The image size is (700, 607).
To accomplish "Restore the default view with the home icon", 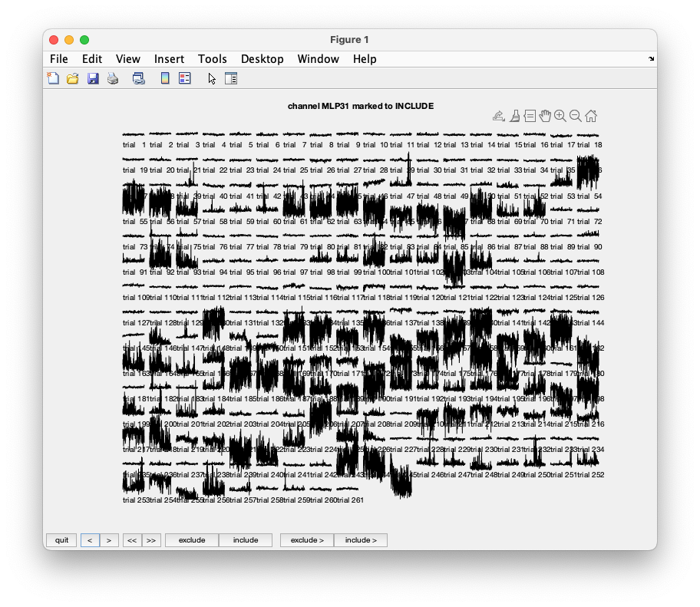I will pos(591,115).
